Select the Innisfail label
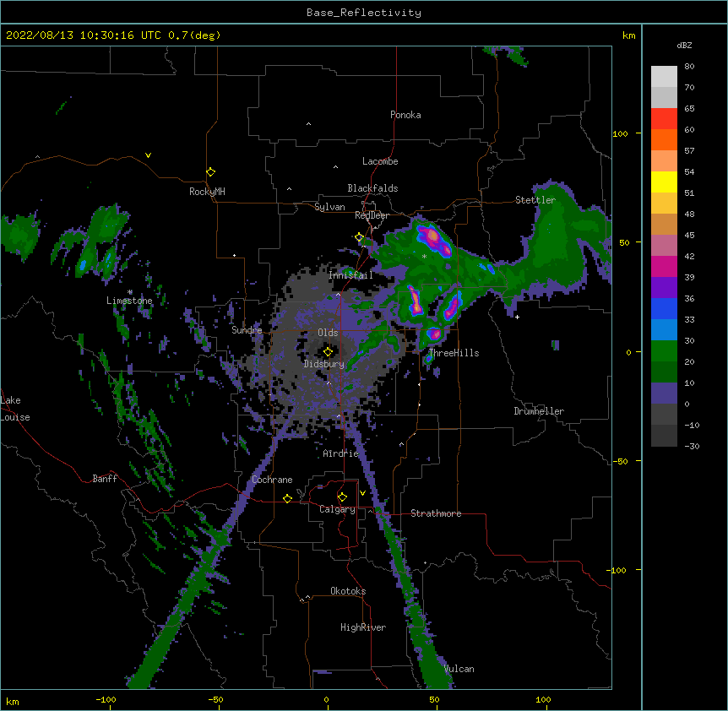Screen dimensions: 728x711 click(350, 275)
